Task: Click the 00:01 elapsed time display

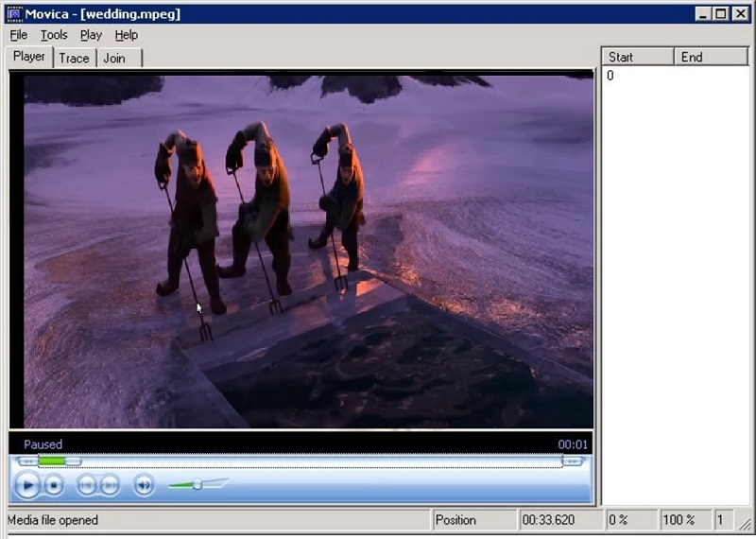Action: [x=573, y=444]
